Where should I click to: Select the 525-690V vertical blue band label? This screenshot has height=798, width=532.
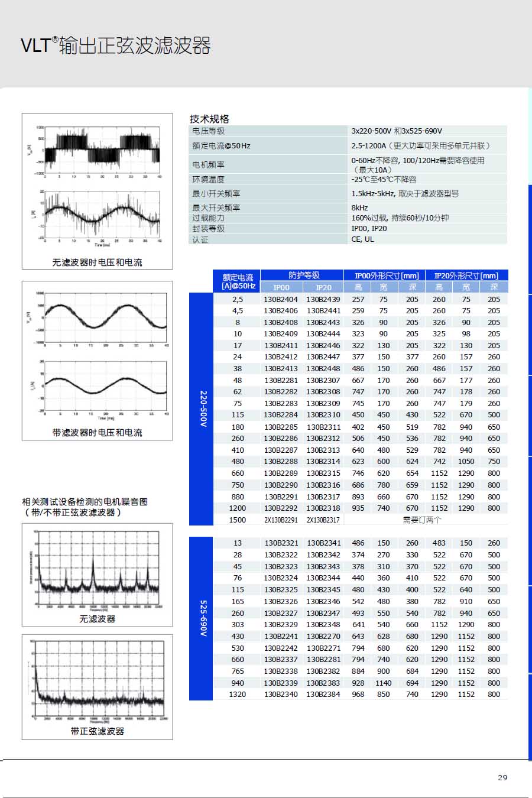(x=202, y=618)
